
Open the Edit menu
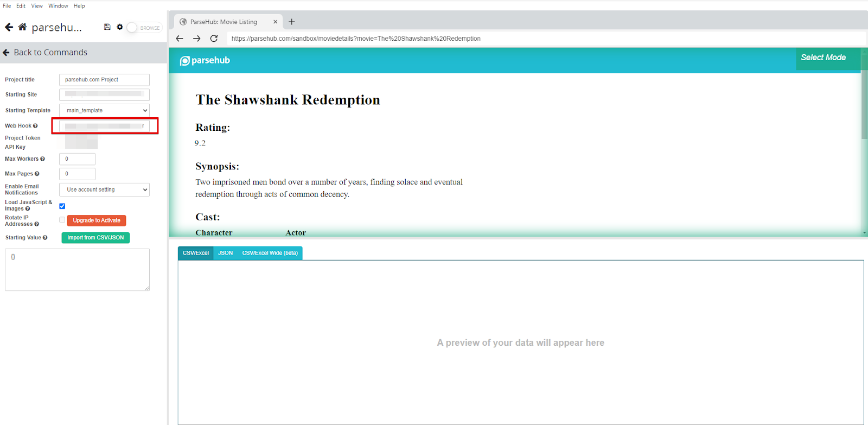pos(21,6)
